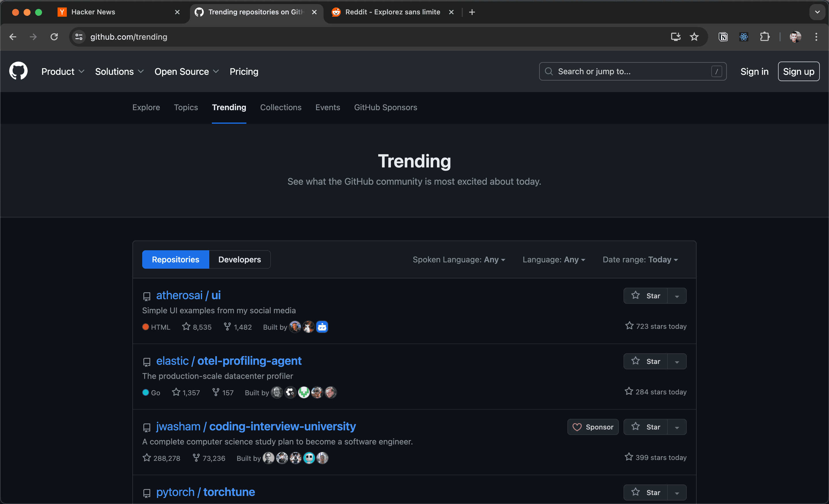Sponsor jwasham with the Sponsor button
This screenshot has height=504, width=829.
[x=593, y=427]
